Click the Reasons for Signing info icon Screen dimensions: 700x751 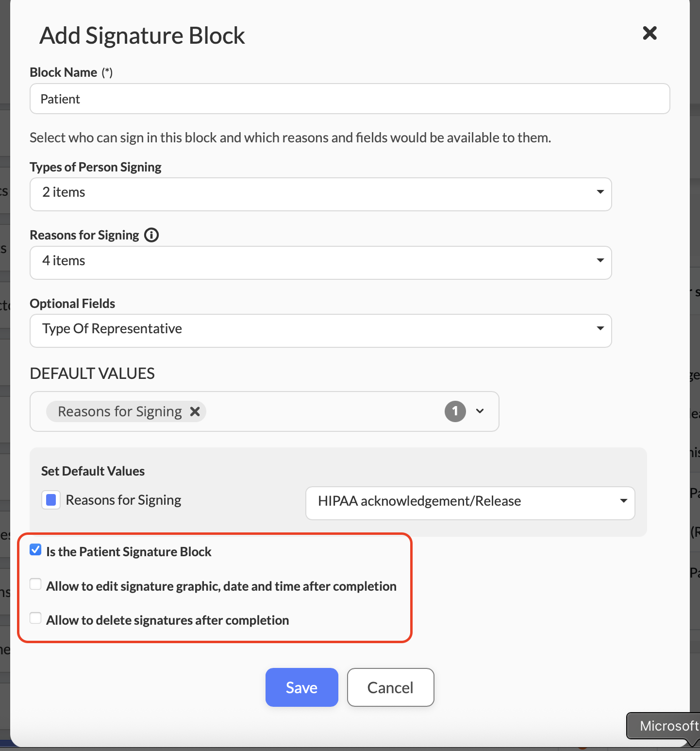pos(151,235)
